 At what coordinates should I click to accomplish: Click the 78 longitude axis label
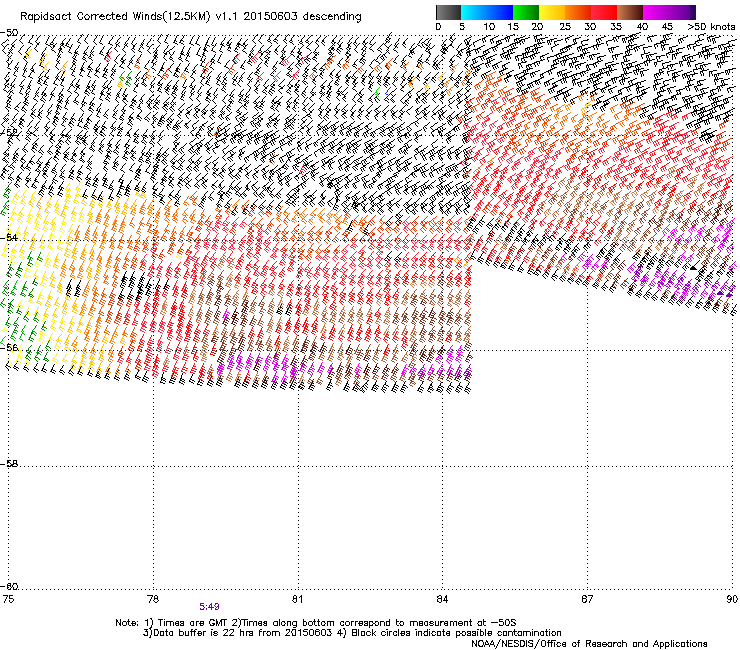(153, 599)
